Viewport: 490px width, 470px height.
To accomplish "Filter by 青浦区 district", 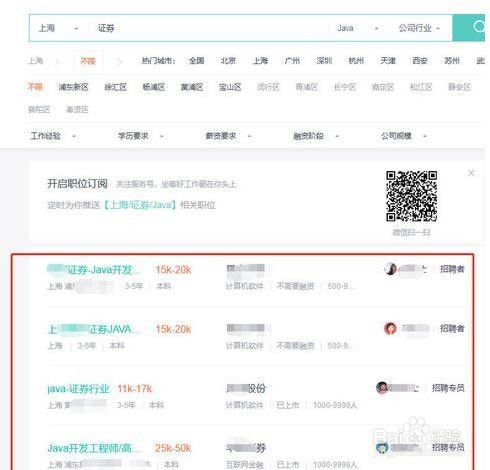I will pyautogui.click(x=306, y=87).
